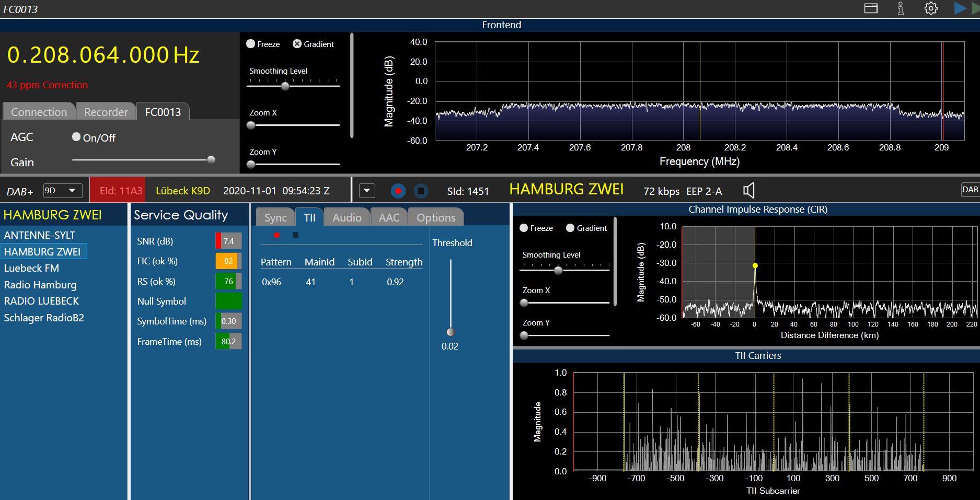This screenshot has width=980, height=500.
Task: Toggle Gradient in Channel Impulse Response panel
Action: (x=570, y=228)
